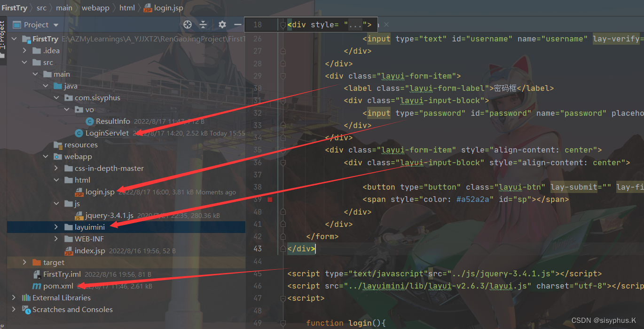The height and width of the screenshot is (329, 644).
Task: Click src in the breadcrumb bar
Action: click(41, 8)
